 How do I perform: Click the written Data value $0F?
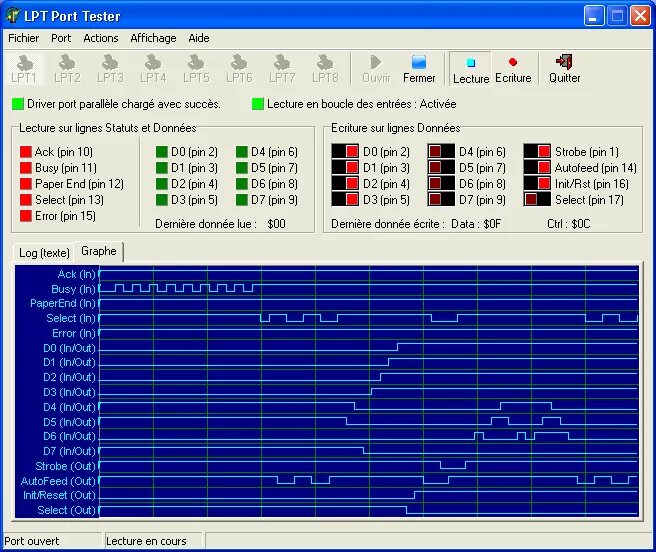492,224
